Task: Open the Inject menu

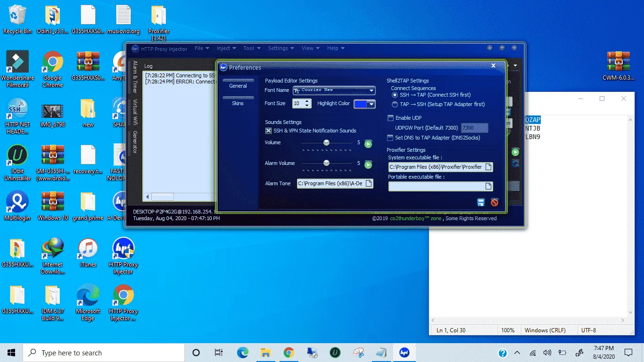Action: click(226, 48)
